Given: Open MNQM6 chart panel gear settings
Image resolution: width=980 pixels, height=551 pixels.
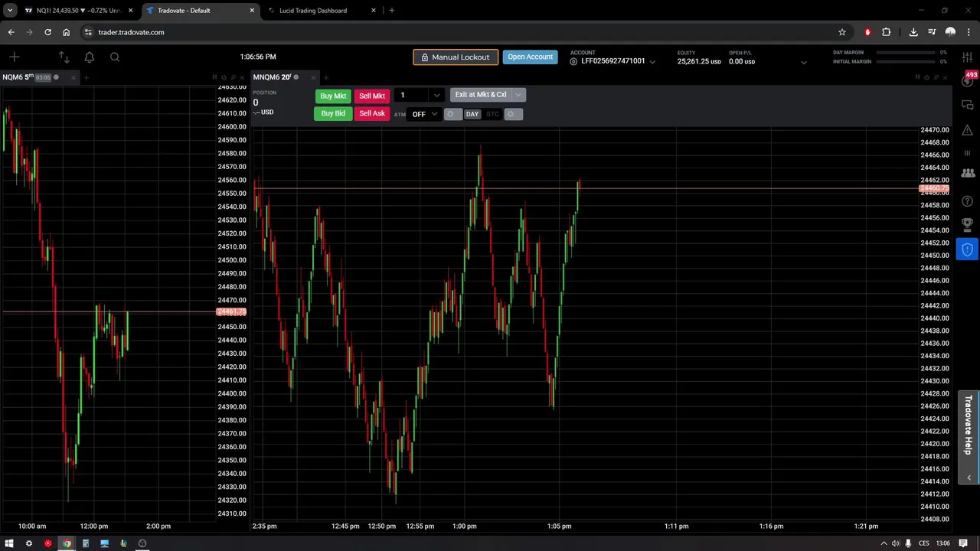Looking at the screenshot, I should coord(926,77).
